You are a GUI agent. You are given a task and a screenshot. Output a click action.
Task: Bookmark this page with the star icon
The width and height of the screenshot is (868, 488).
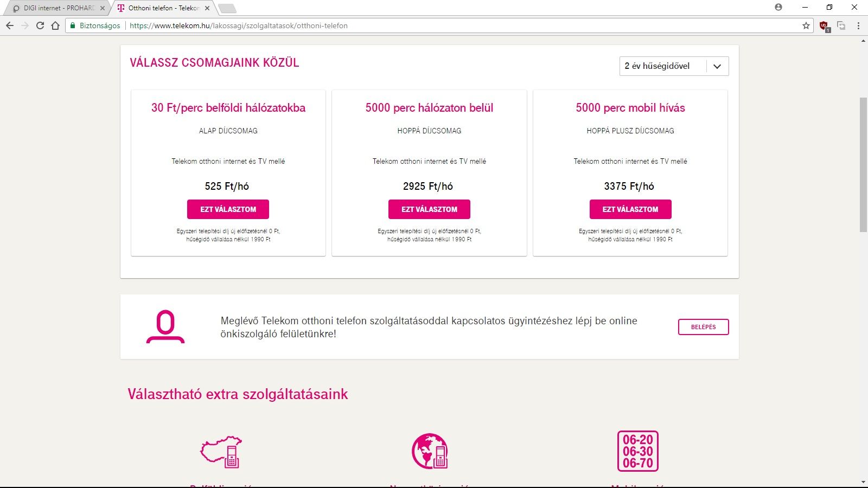806,25
